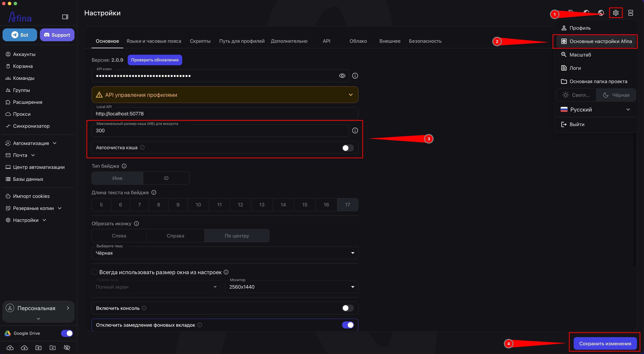Turn off Google Drive toggle
The height and width of the screenshot is (354, 644).
[x=67, y=333]
